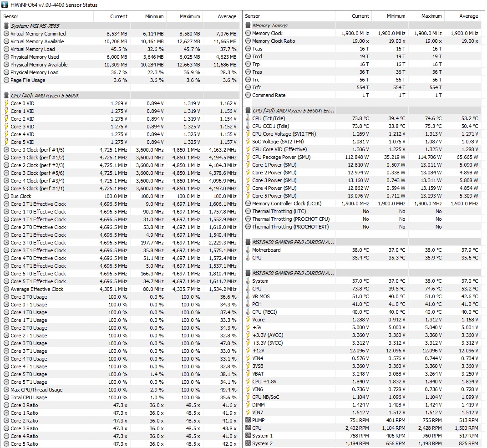Click the clock icon beside Command Rate
The width and height of the screenshot is (487, 448).
point(248,95)
